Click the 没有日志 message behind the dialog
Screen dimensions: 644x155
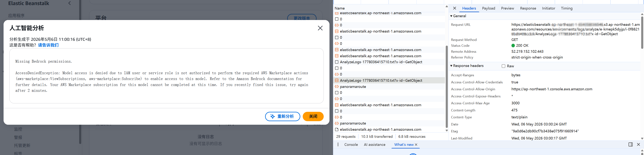(x=206, y=137)
